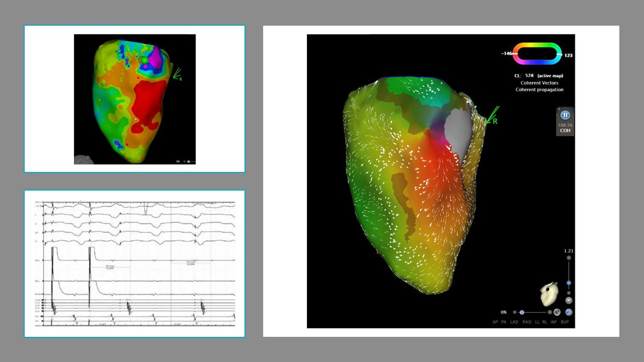Toggle Coherent Vectors display
644x362 pixels.
(539, 83)
